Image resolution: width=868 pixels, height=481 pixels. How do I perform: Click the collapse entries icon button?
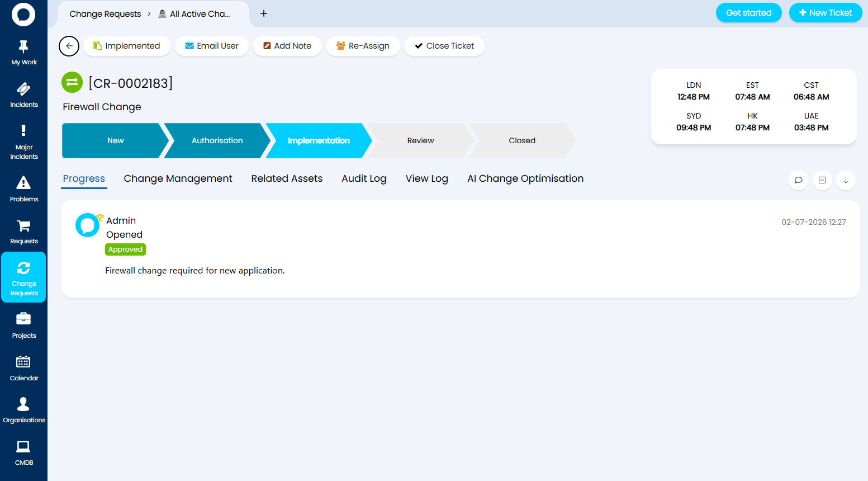point(822,180)
